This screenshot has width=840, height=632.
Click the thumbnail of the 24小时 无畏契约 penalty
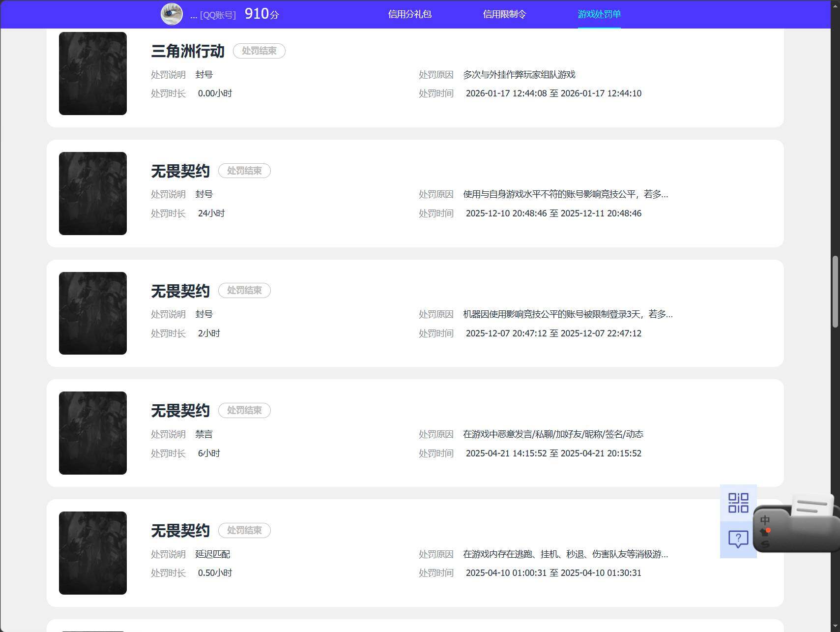tap(93, 193)
